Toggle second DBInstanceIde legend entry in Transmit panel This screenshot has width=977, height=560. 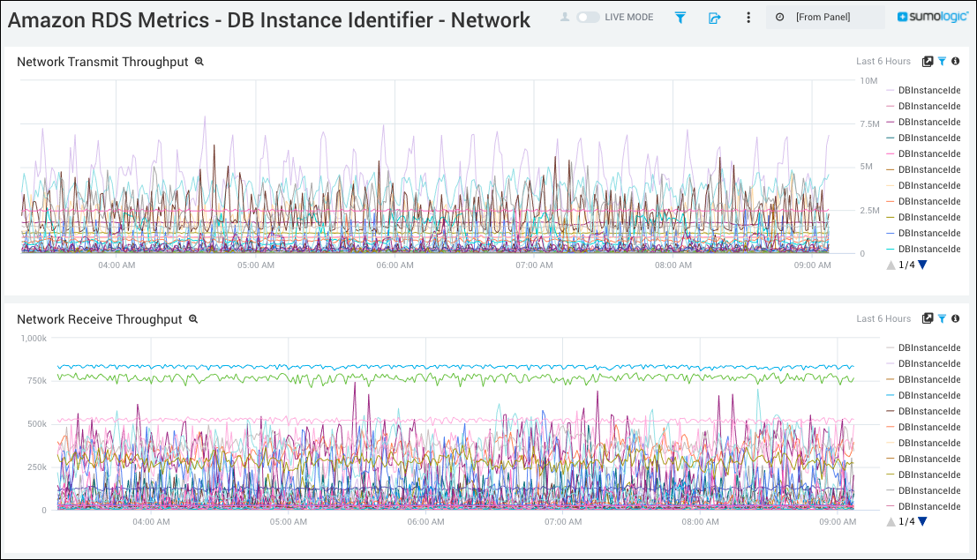(923, 106)
